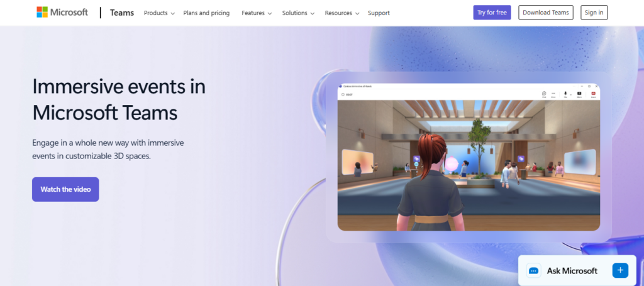Click the Share icon in meeting preview
The width and height of the screenshot is (644, 286).
[579, 94]
